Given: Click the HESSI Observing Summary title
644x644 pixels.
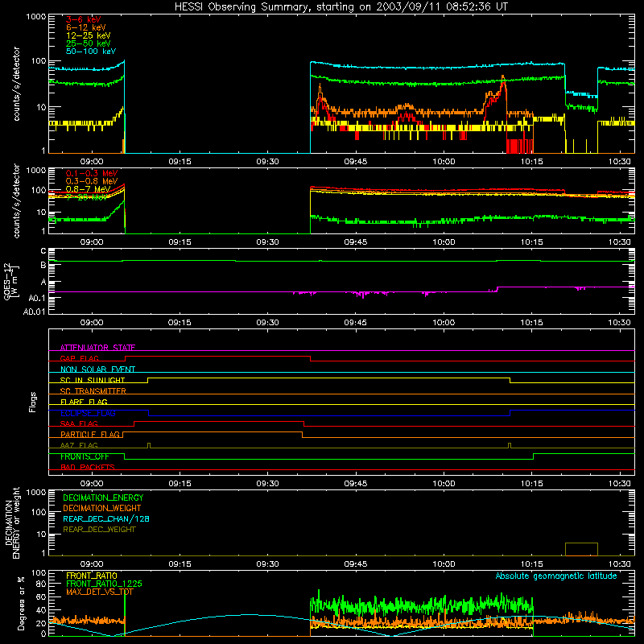Looking at the screenshot, I should tap(341, 7).
